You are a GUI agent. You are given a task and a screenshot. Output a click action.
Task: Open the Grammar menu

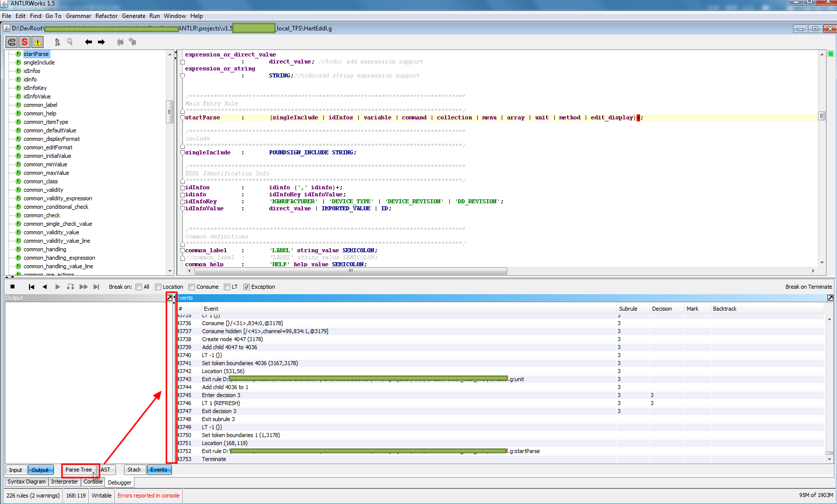coord(78,16)
